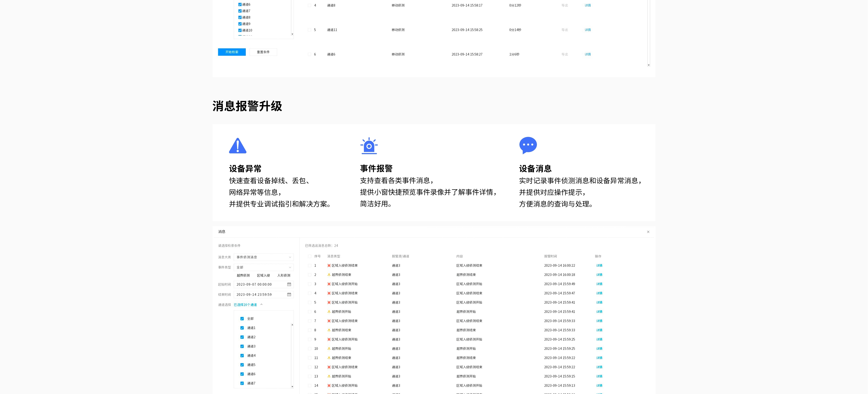Open 详情 for message at 16:00:18
The width and height of the screenshot is (868, 394).
pos(599,275)
